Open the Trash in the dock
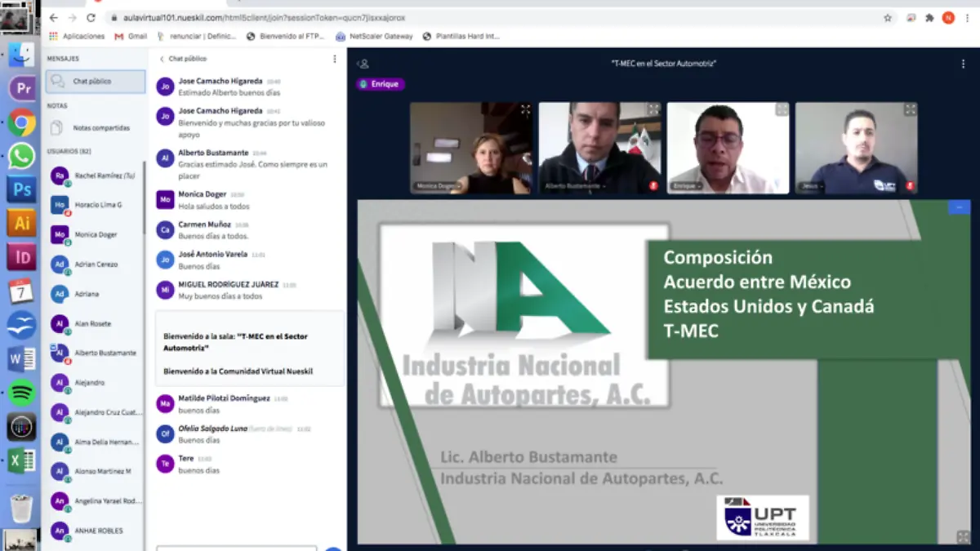Screen dimensions: 980x551 click(21, 508)
